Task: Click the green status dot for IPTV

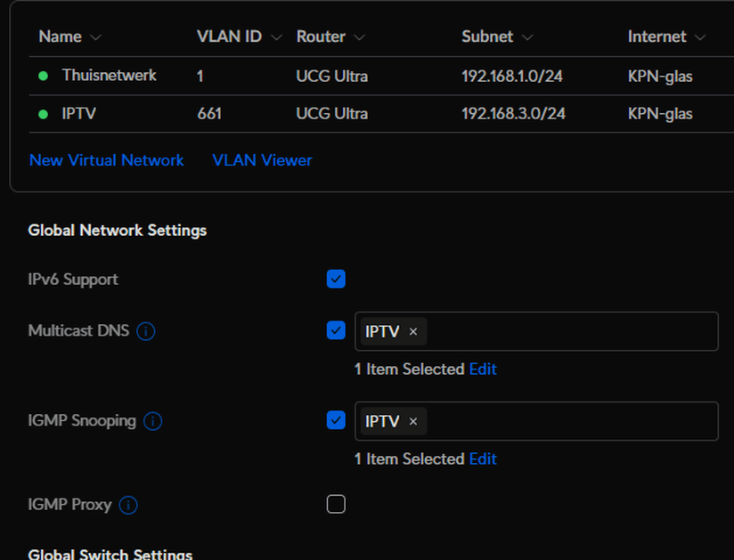Action: [x=44, y=114]
